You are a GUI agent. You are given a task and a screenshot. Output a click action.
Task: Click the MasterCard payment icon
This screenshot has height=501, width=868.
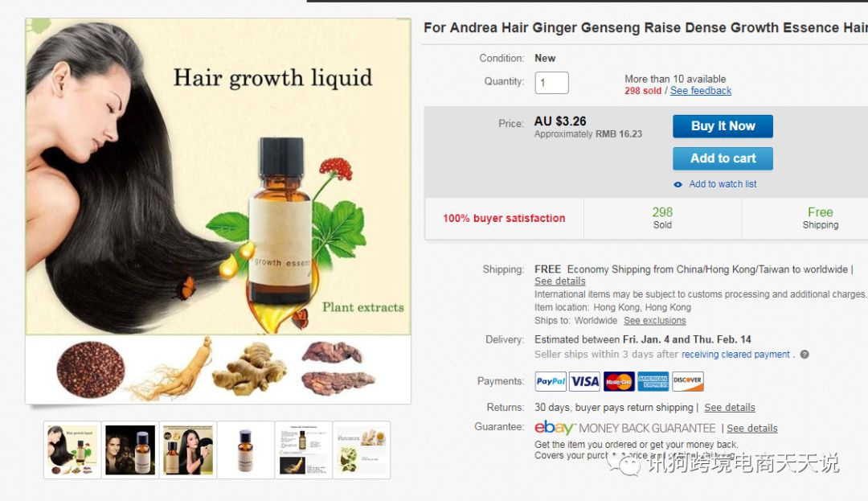pyautogui.click(x=619, y=381)
